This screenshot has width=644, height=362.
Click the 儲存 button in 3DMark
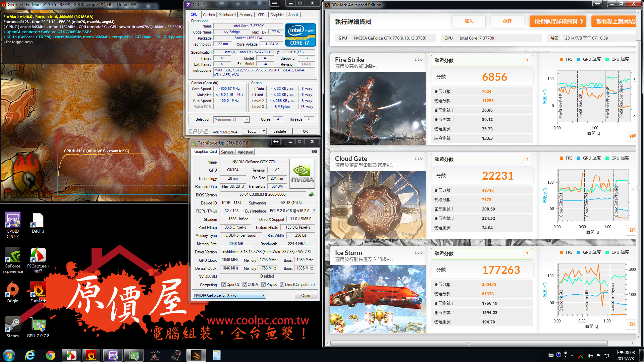507,21
